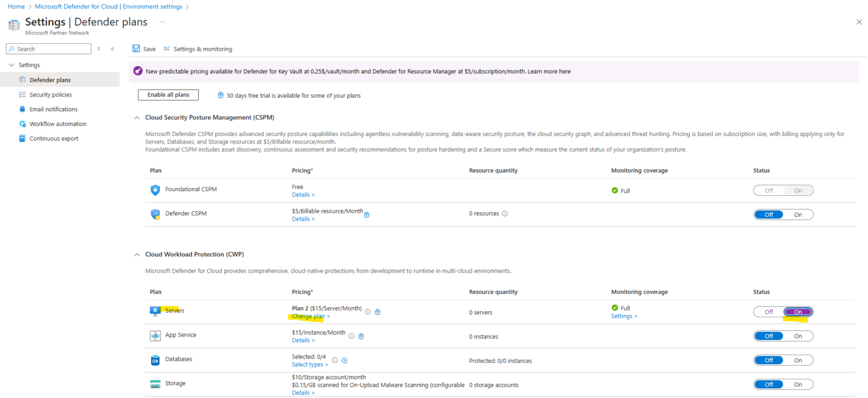Click free trial icon in Servers pricing
This screenshot has height=398, width=868.
[377, 312]
